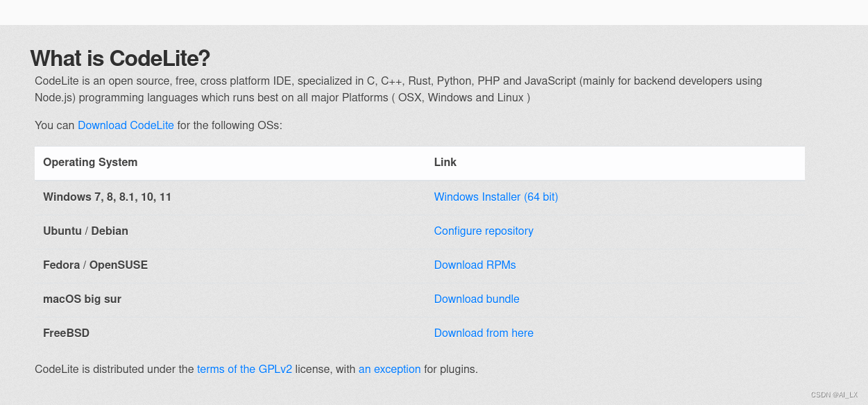Click the Link column header
Viewport: 868px width, 405px height.
pyautogui.click(x=445, y=163)
